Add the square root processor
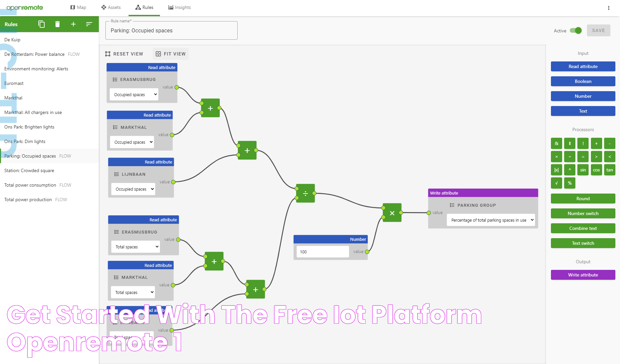The width and height of the screenshot is (620, 364). click(x=557, y=183)
